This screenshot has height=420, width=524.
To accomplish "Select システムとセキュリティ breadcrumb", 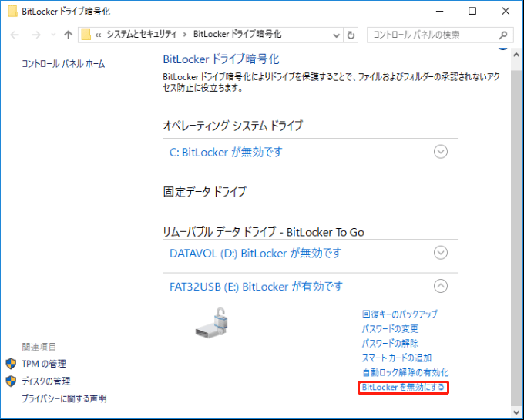I will 141,34.
